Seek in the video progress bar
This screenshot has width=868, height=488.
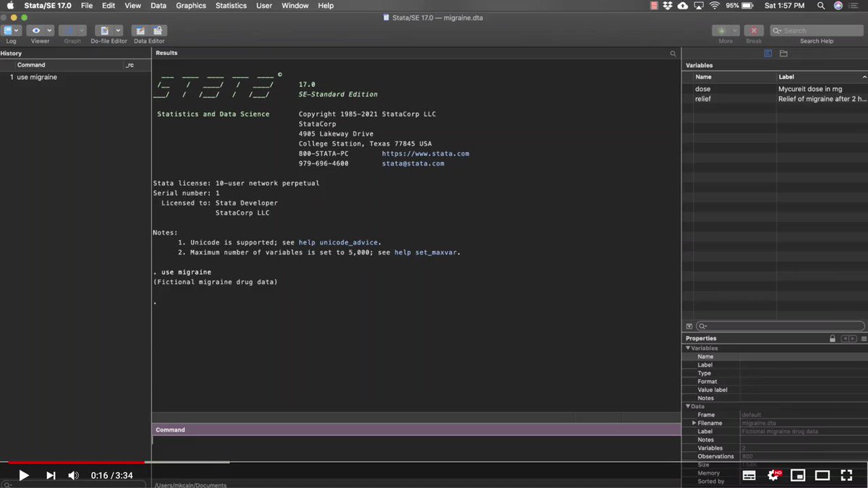pos(434,462)
